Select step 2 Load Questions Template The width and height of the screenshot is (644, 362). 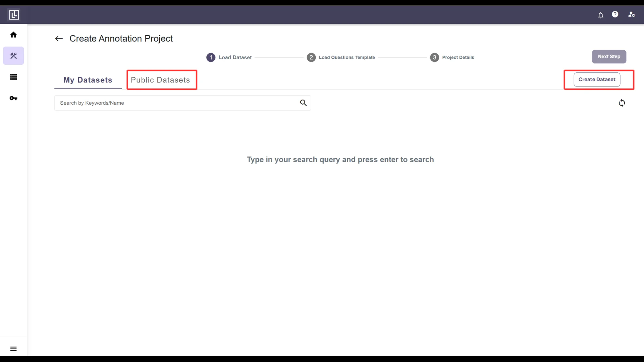pyautogui.click(x=341, y=57)
